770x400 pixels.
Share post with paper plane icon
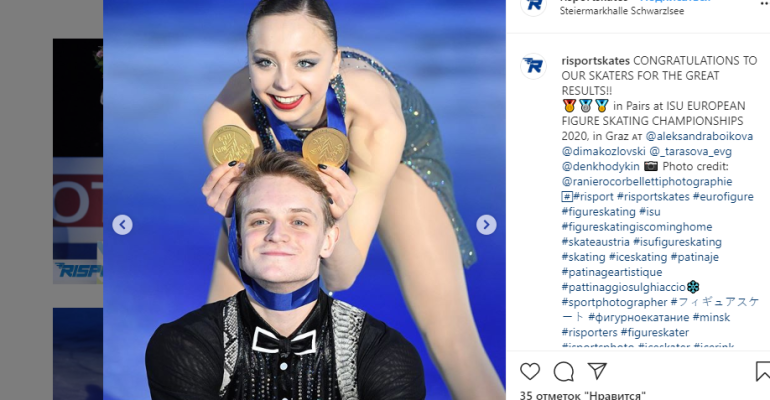(597, 371)
